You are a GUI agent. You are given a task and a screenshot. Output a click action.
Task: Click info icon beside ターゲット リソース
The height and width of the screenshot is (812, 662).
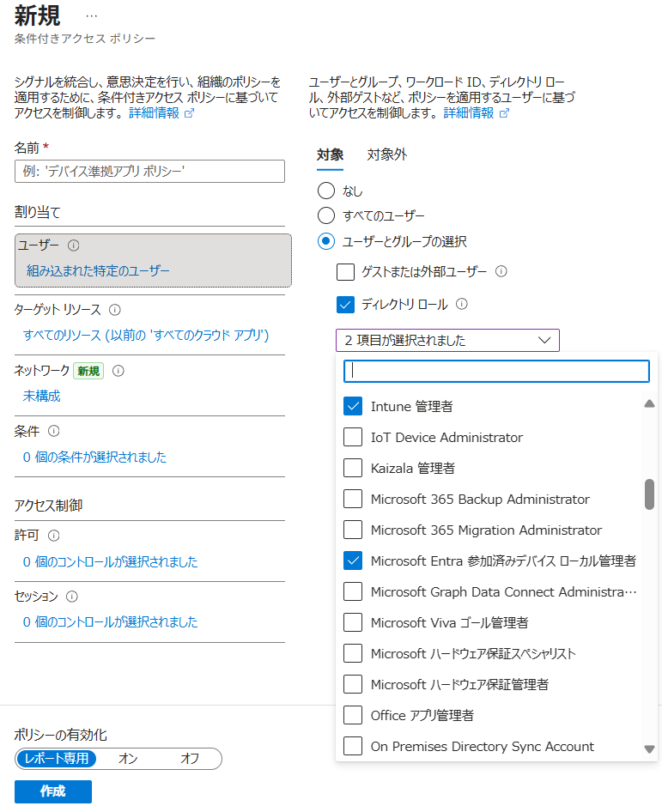[115, 310]
